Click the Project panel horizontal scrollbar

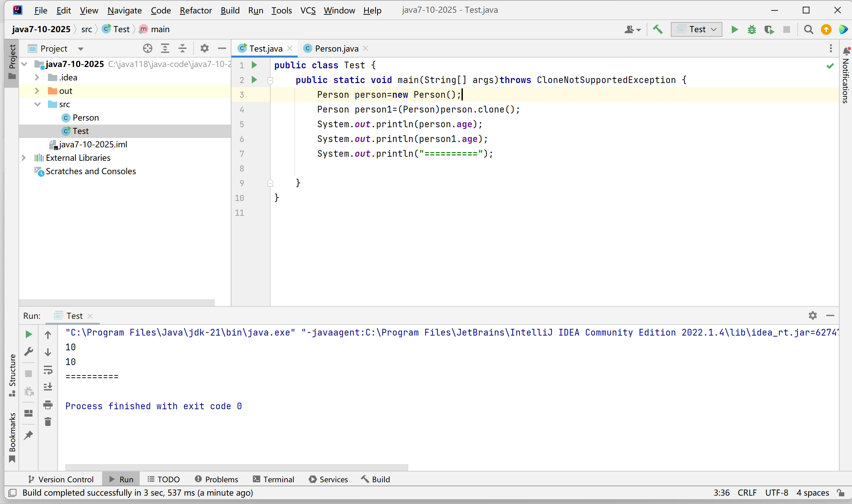117,303
